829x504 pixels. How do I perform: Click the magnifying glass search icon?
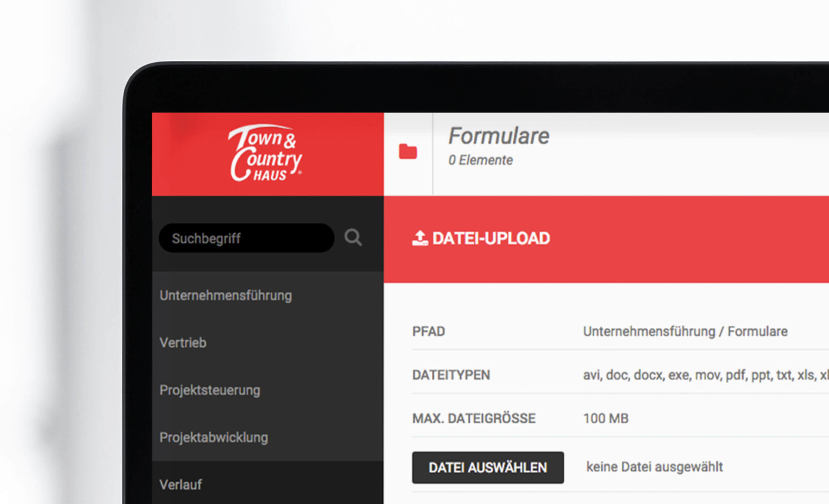pos(353,237)
